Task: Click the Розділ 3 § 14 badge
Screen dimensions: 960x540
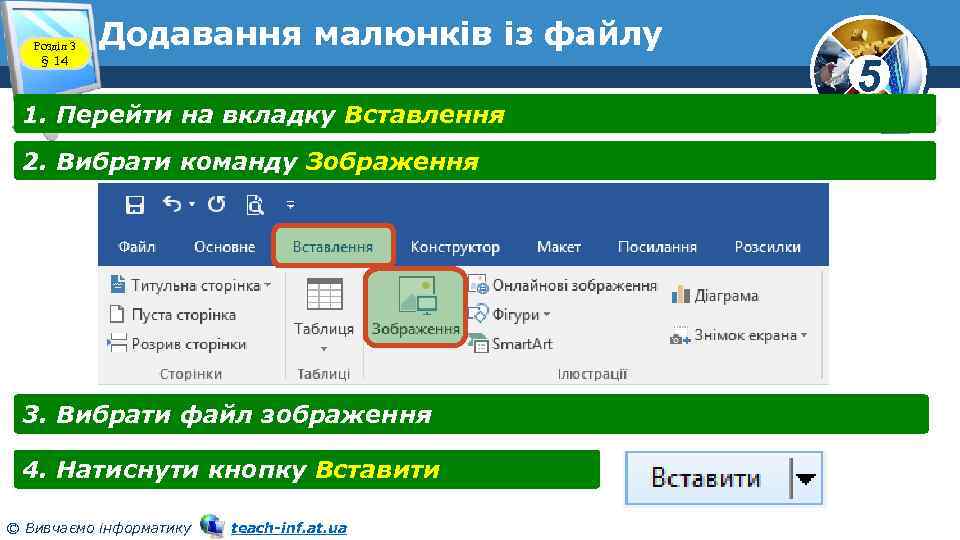Action: click(x=54, y=53)
